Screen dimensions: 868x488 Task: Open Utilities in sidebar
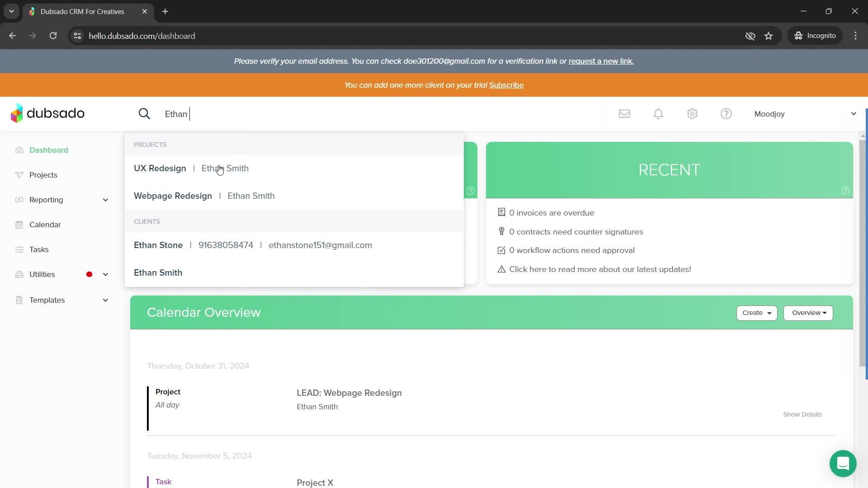point(42,274)
